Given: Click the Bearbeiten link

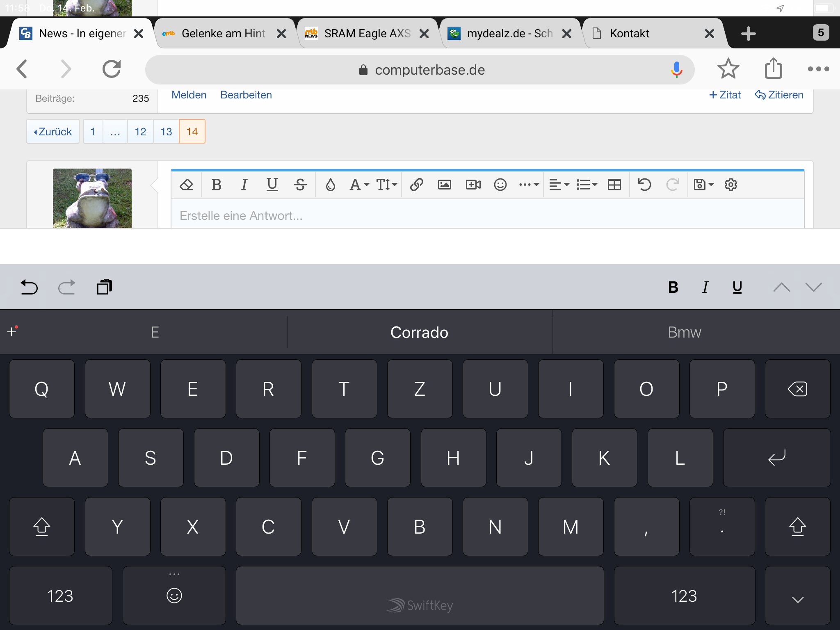Looking at the screenshot, I should pos(246,95).
